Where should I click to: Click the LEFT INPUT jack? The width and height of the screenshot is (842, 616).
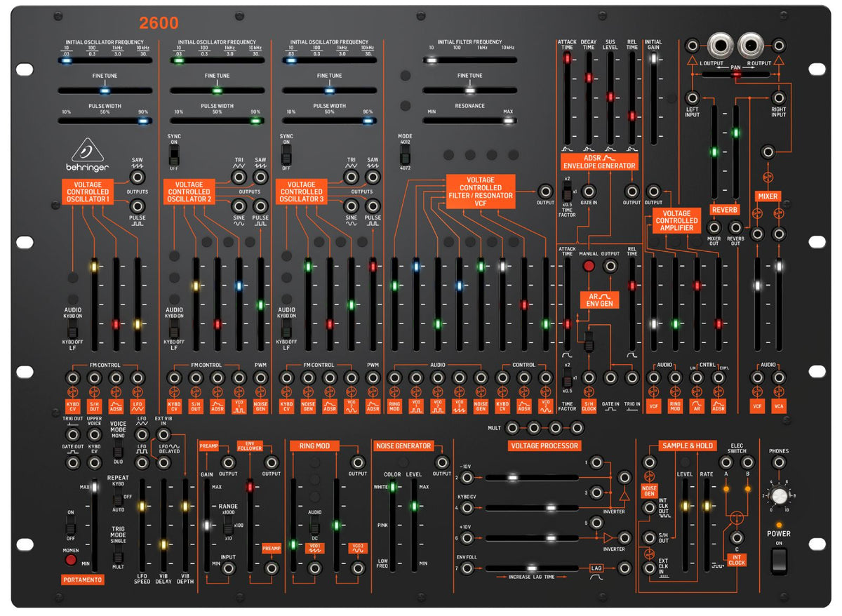[x=693, y=98]
